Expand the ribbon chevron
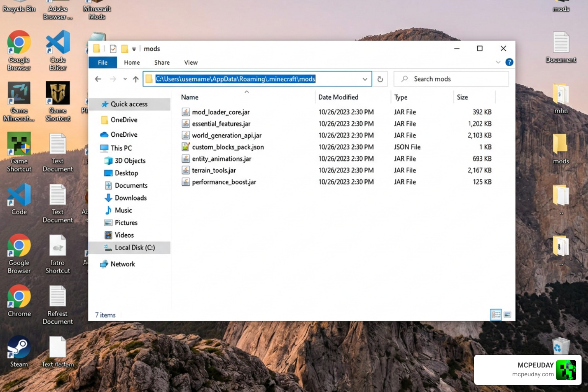The height and width of the screenshot is (392, 588). [x=498, y=62]
